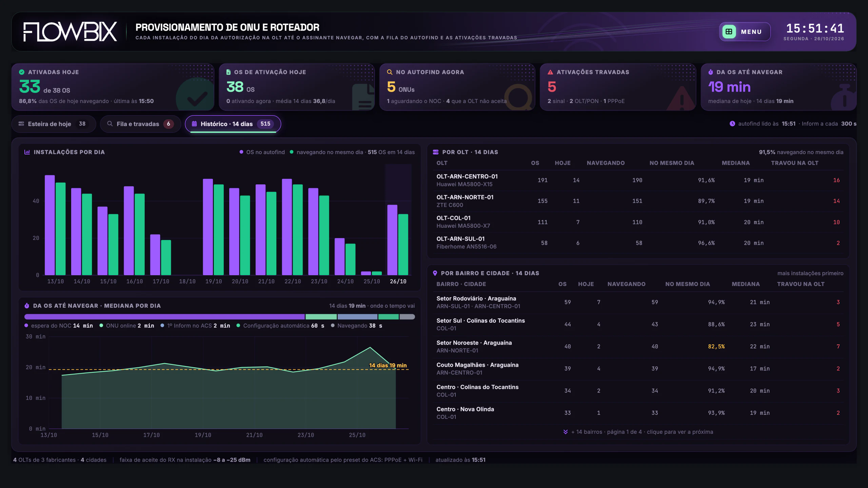Click the clock icon beside autofind lido

(732, 124)
